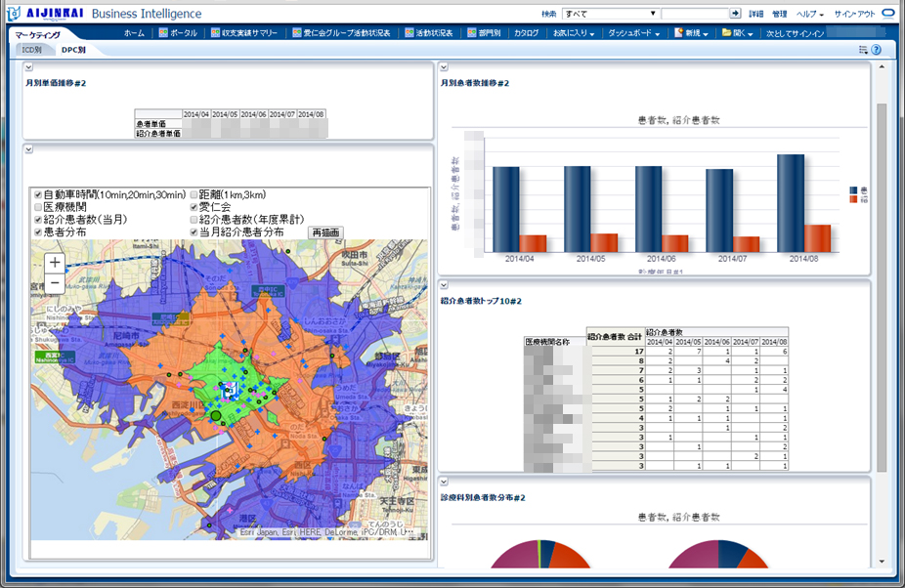Zoom in on the map

(x=55, y=263)
